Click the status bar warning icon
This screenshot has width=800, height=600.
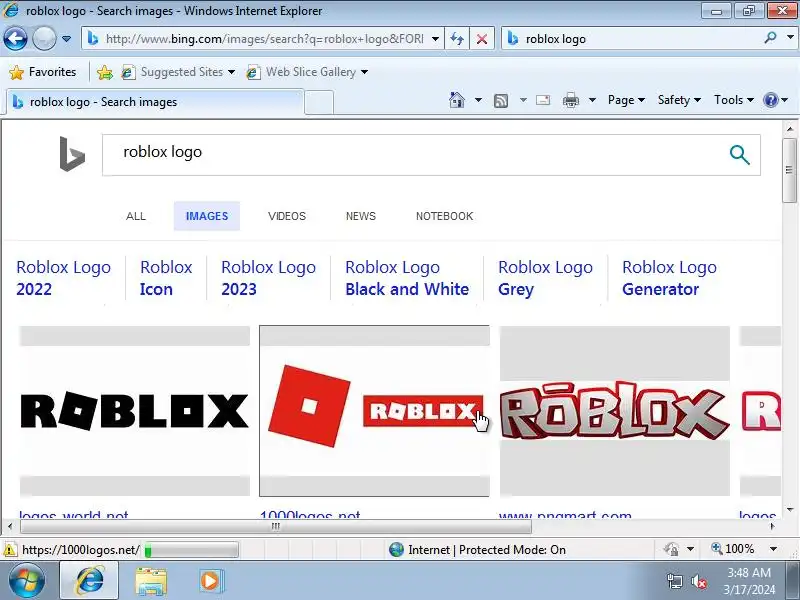[x=9, y=550]
